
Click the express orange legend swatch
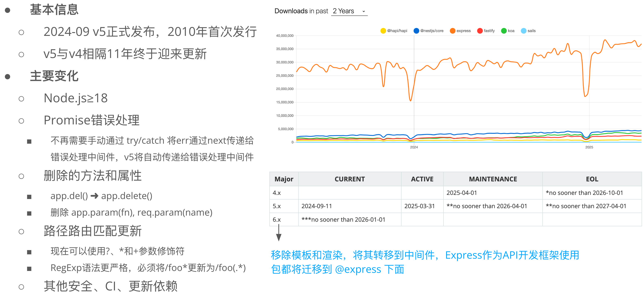[x=452, y=31]
